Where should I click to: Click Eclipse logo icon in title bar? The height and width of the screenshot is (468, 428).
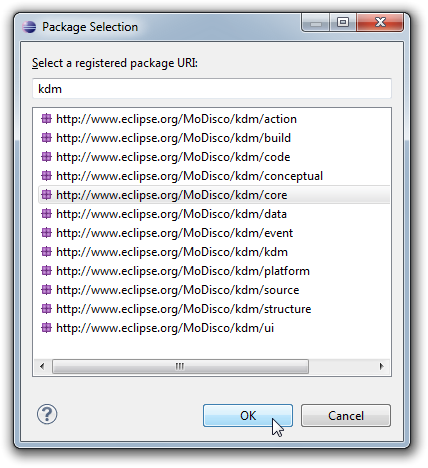[29, 27]
